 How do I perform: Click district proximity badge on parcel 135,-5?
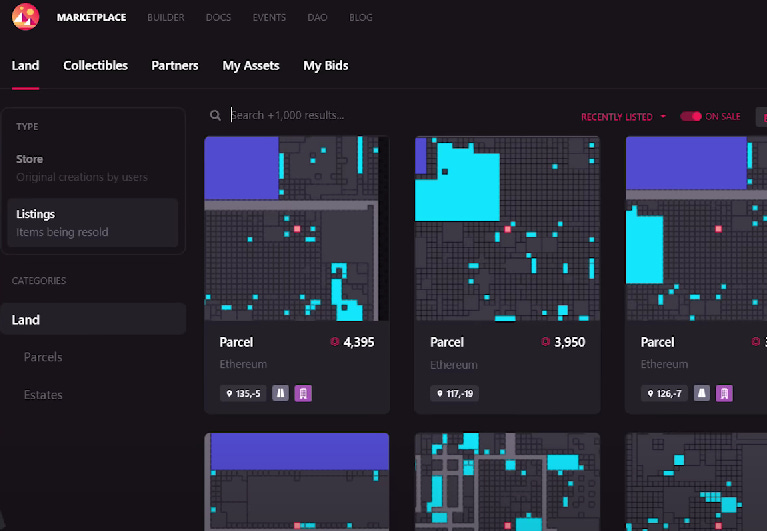(303, 393)
